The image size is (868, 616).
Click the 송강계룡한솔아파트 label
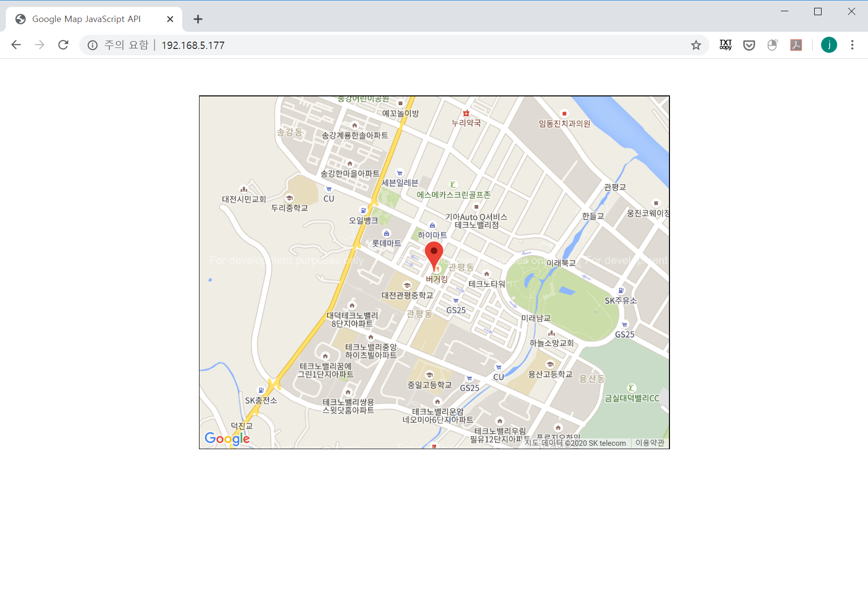355,136
